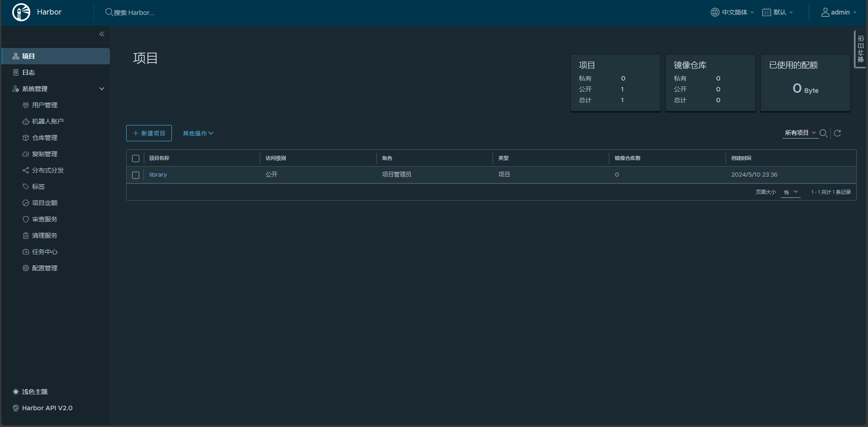Open the library project link

(158, 175)
